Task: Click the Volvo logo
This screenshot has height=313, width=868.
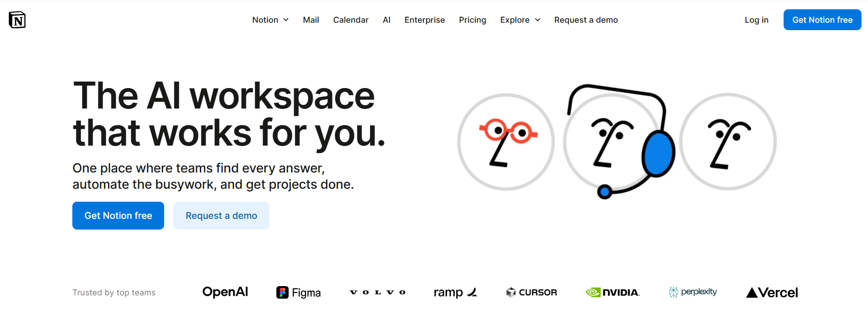Action: [377, 292]
